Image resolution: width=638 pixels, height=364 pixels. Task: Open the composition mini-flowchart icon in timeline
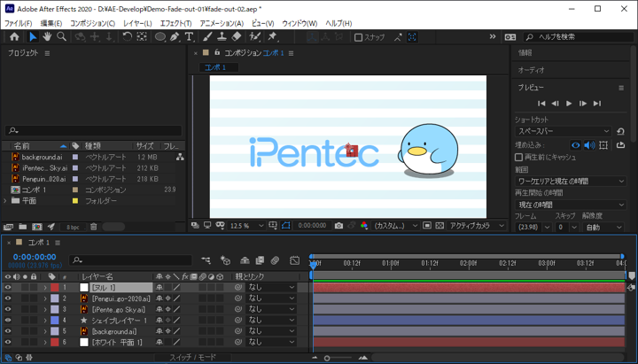click(206, 260)
